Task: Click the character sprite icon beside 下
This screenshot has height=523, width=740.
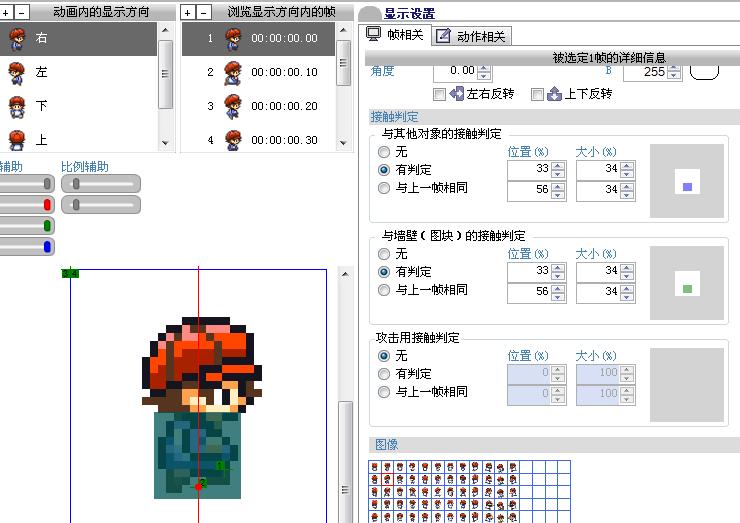Action: (17, 107)
